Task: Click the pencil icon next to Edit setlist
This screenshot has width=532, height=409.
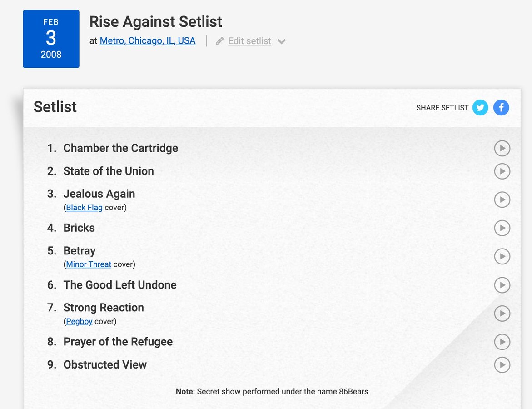Action: (220, 40)
